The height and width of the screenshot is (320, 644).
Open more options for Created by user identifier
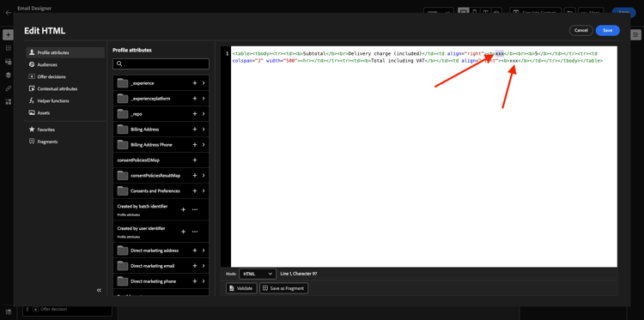pyautogui.click(x=195, y=232)
